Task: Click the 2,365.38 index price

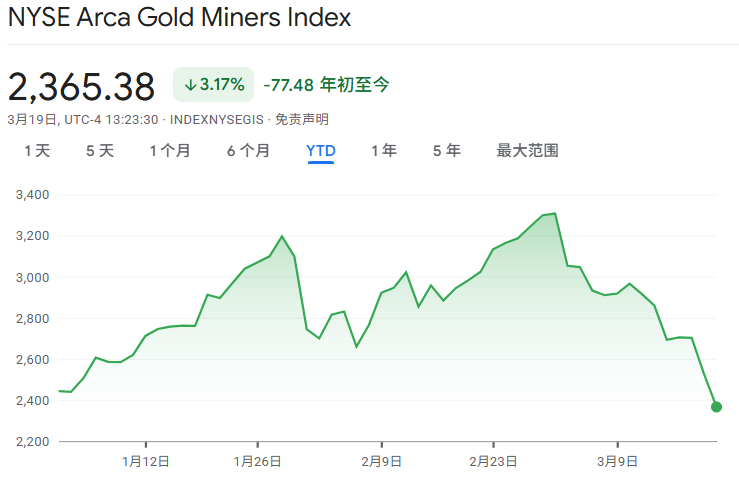Action: pyautogui.click(x=82, y=86)
